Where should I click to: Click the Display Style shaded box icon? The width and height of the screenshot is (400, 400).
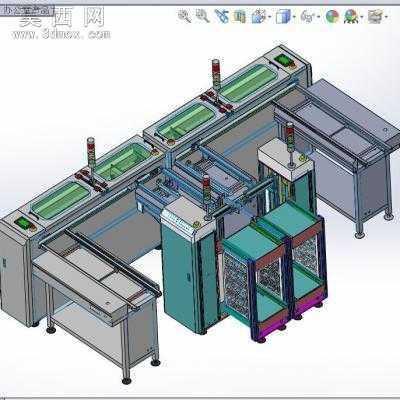point(283,16)
